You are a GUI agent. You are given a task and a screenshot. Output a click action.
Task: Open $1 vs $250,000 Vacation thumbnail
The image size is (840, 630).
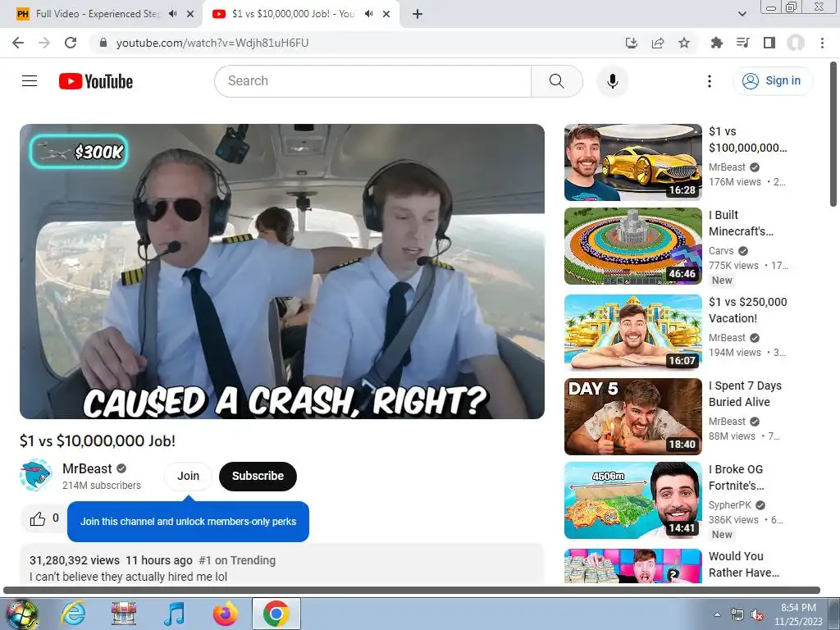(x=632, y=332)
